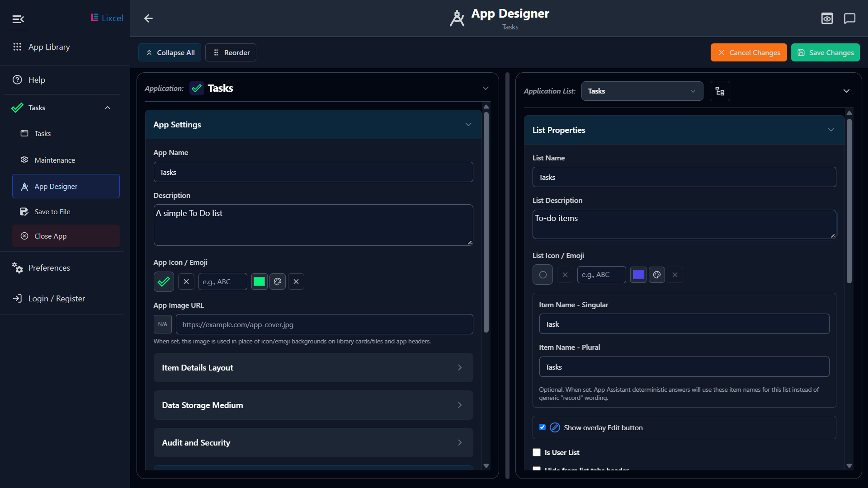Click the App Name input field

(x=313, y=172)
